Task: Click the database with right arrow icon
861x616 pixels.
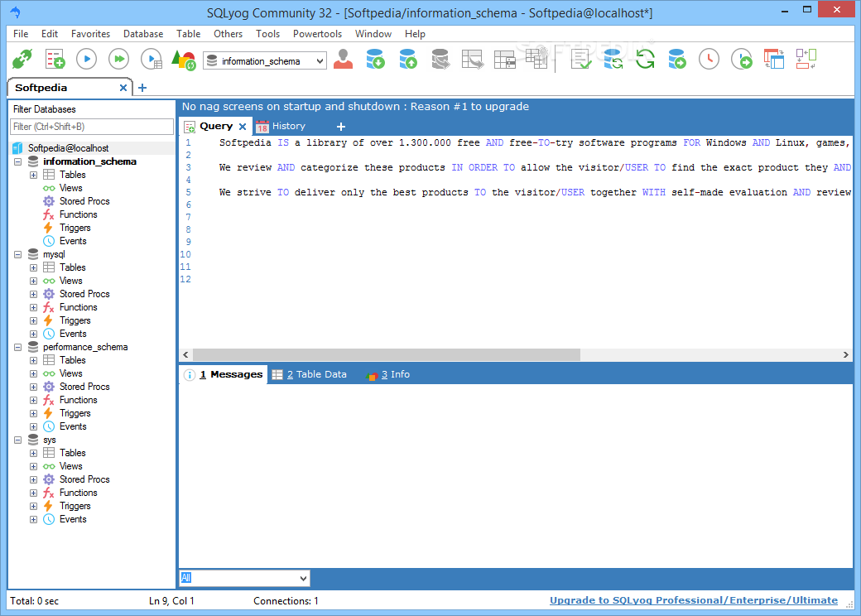Action: 677,59
